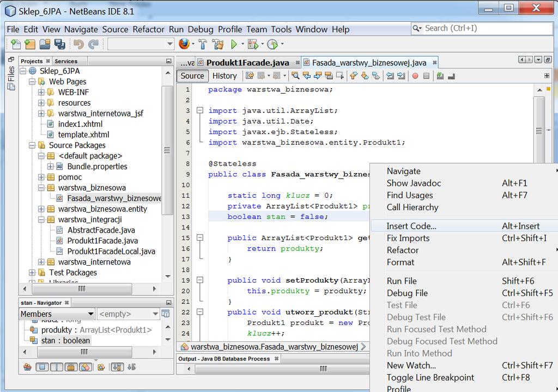Viewport: 558px width, 392px height.
Task: Click the New File toolbar icon
Action: coord(15,44)
